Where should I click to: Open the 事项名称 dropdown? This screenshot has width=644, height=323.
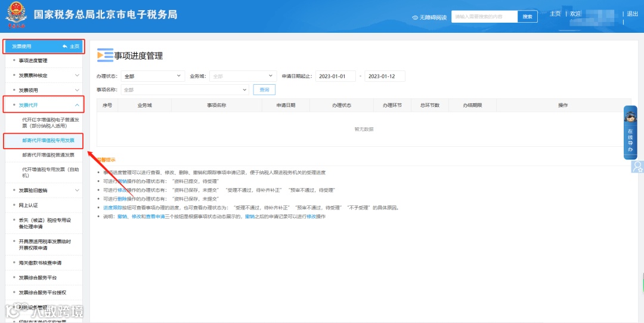click(184, 90)
